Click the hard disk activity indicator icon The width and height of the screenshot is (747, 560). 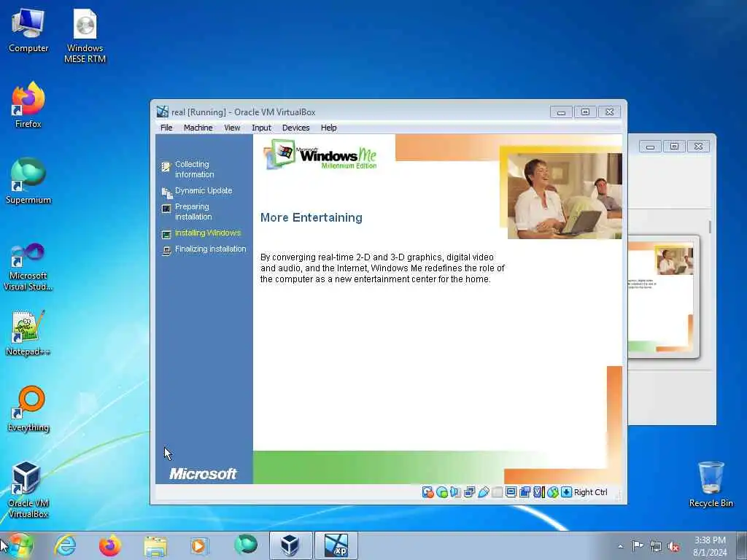(x=427, y=492)
